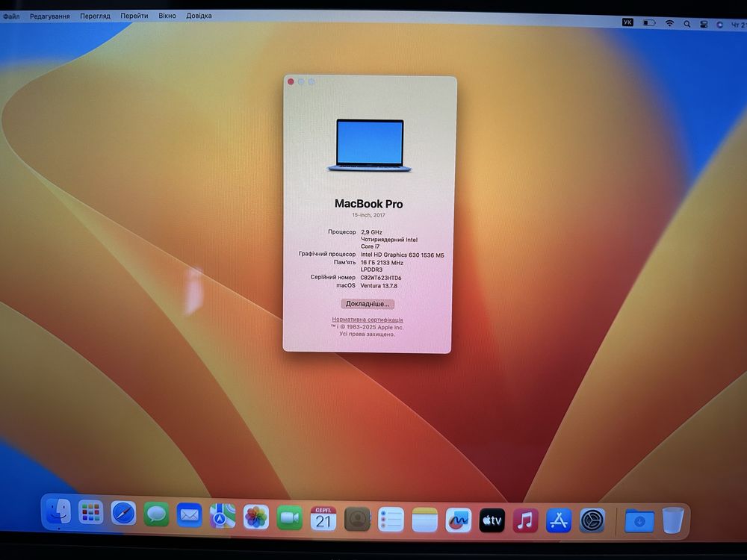
Task: Click the '2,9 GHz' processor value
Action: pos(371,232)
